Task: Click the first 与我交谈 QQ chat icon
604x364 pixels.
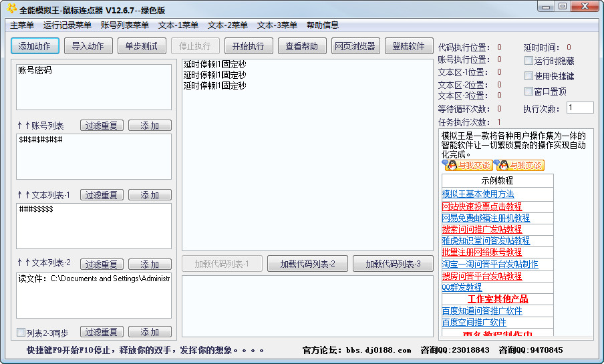Action: pyautogui.click(x=467, y=165)
